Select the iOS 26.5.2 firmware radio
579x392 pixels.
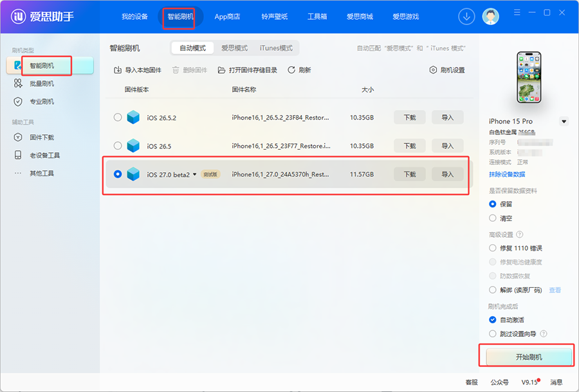click(x=118, y=117)
